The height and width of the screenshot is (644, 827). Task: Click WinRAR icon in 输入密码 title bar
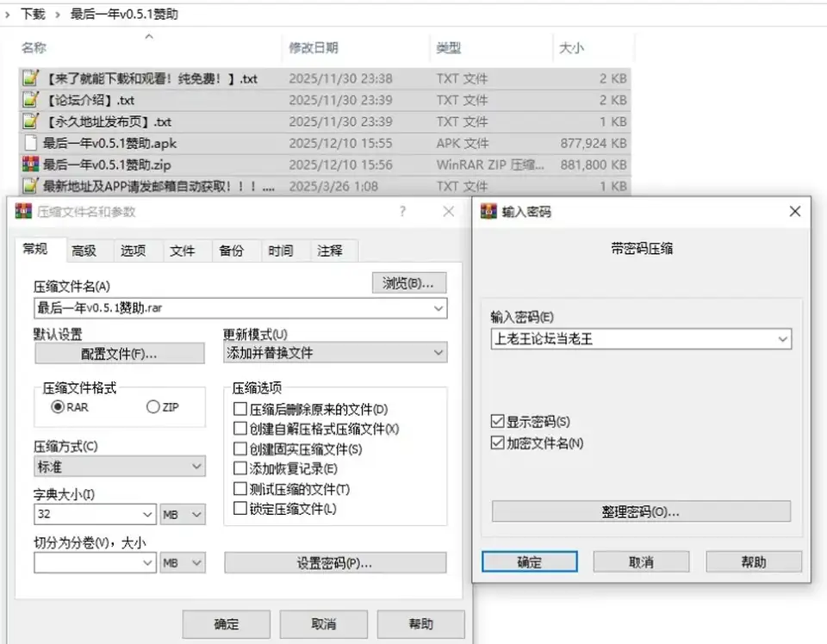click(x=488, y=211)
